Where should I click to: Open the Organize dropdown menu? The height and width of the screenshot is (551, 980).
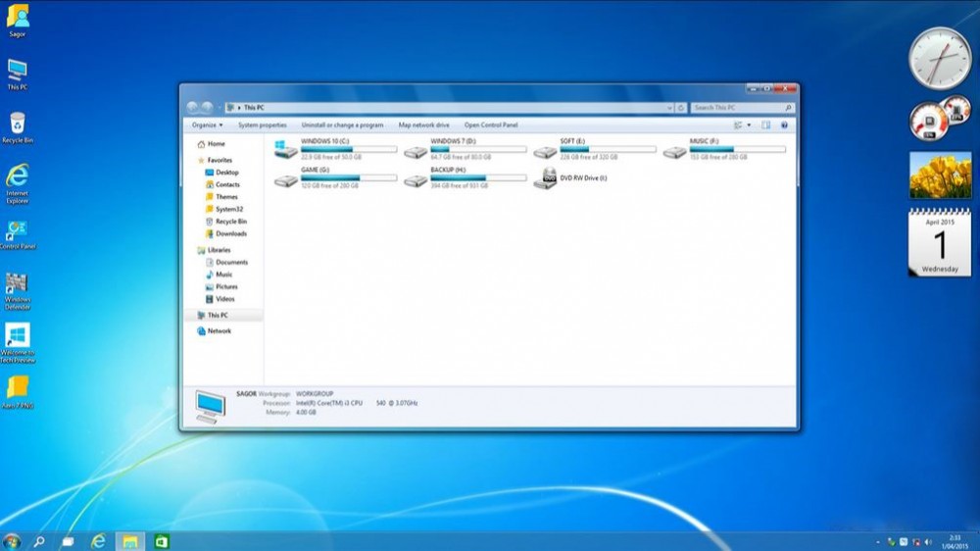(207, 125)
